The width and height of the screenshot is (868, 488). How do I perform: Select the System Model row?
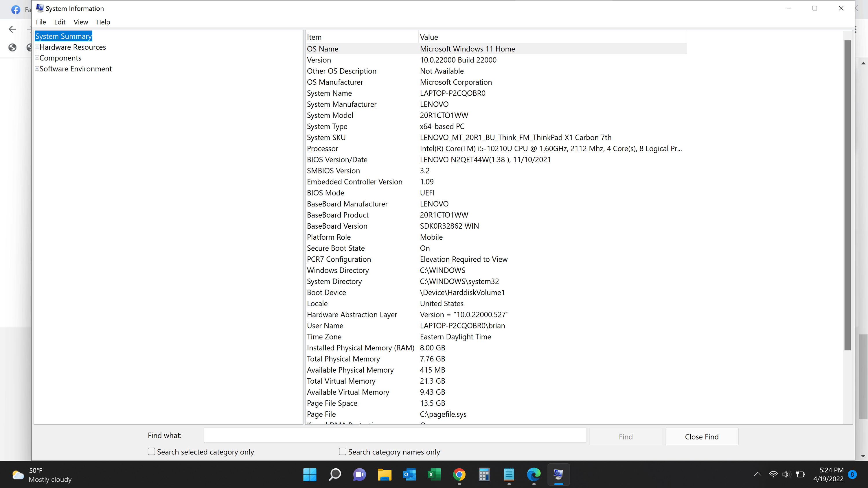pyautogui.click(x=496, y=116)
